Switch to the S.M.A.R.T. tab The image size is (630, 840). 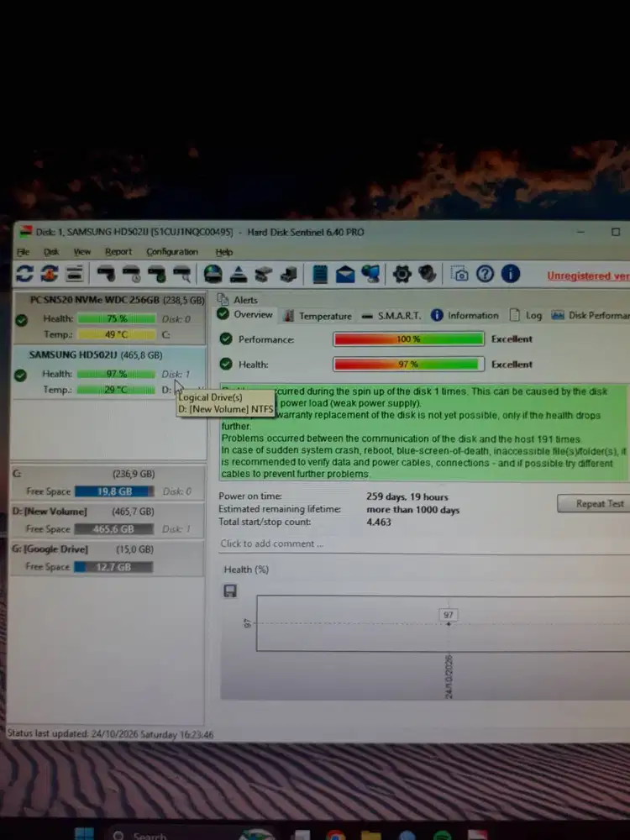coord(391,316)
